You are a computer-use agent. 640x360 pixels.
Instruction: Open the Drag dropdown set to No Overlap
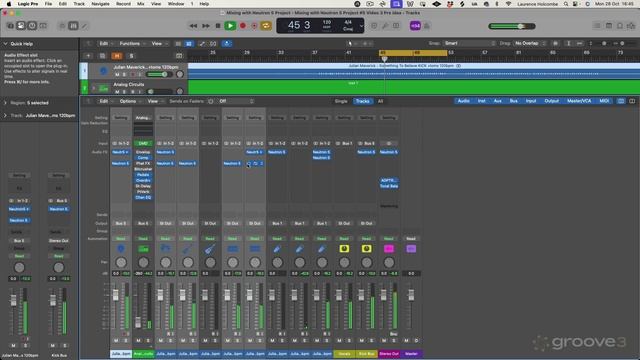pos(529,43)
